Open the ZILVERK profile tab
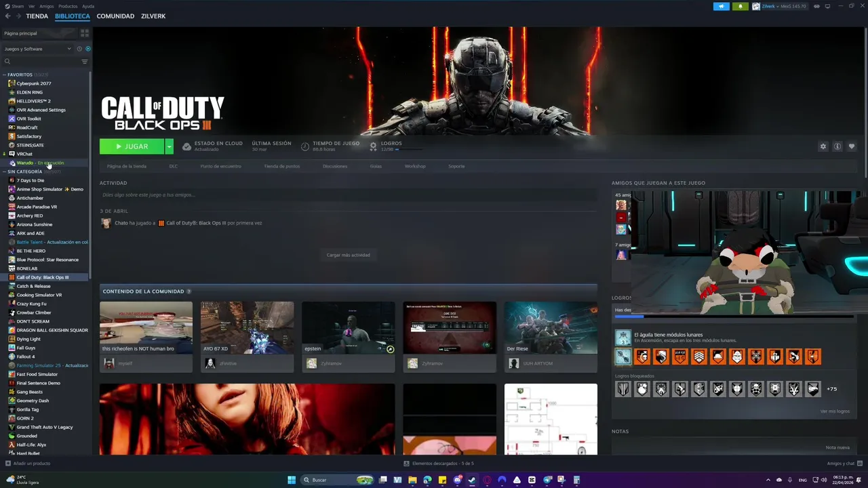868x488 pixels. [153, 16]
